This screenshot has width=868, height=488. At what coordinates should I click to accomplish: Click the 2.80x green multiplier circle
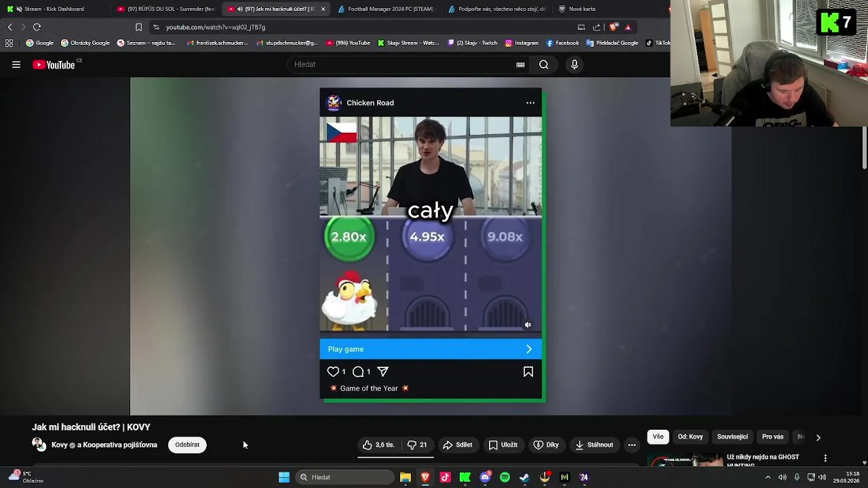tap(349, 237)
